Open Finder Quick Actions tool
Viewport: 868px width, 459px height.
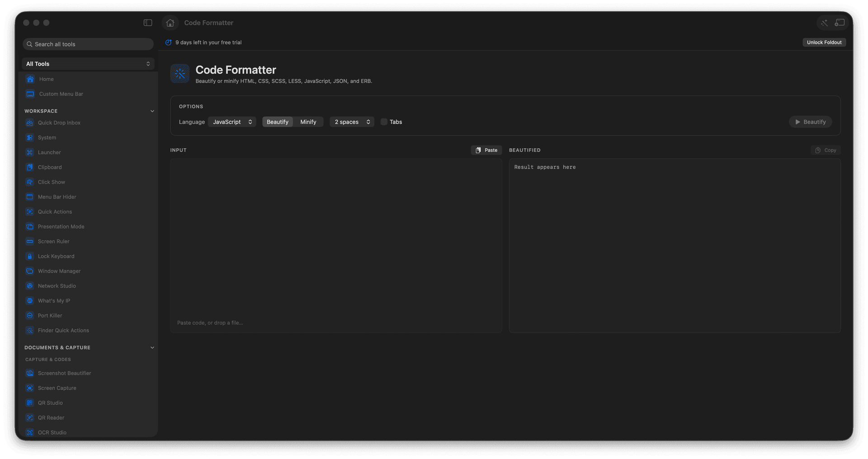88,331
